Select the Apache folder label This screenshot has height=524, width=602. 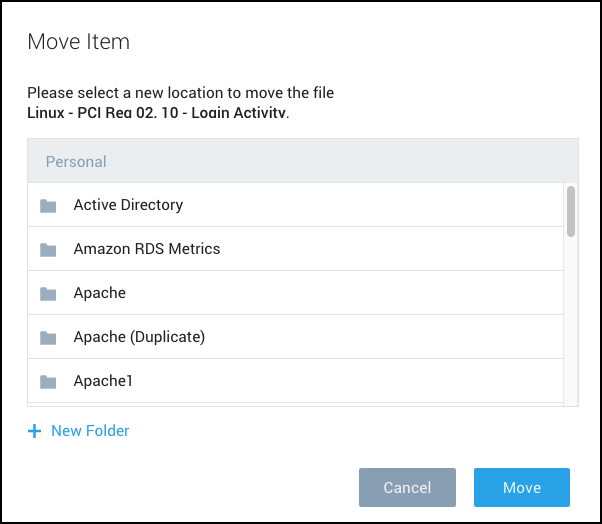coord(100,293)
